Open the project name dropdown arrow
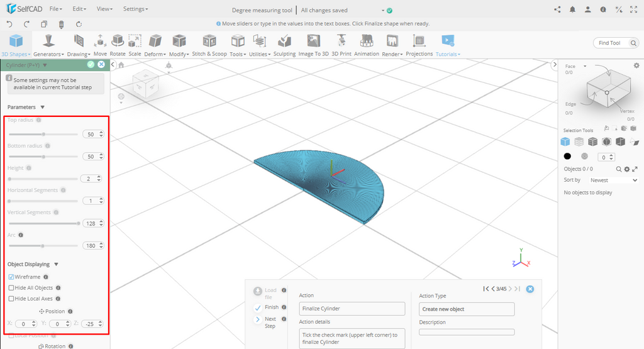The height and width of the screenshot is (349, 644). [383, 11]
